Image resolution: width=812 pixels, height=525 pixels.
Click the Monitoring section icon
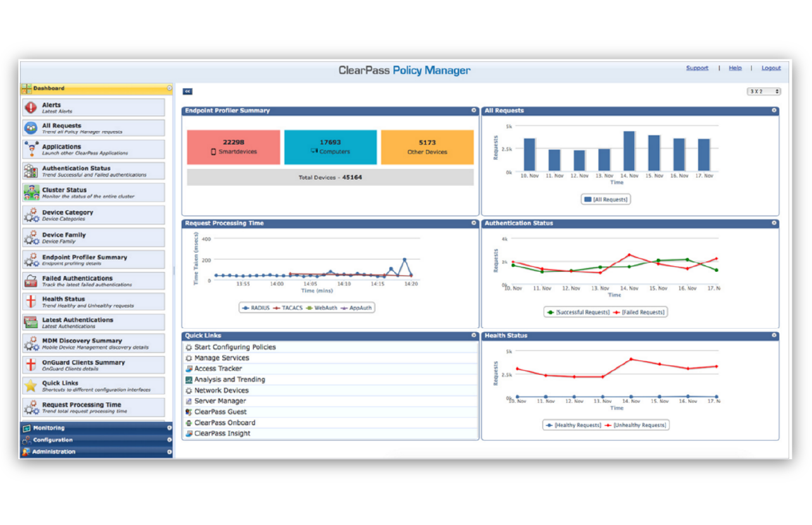click(26, 428)
